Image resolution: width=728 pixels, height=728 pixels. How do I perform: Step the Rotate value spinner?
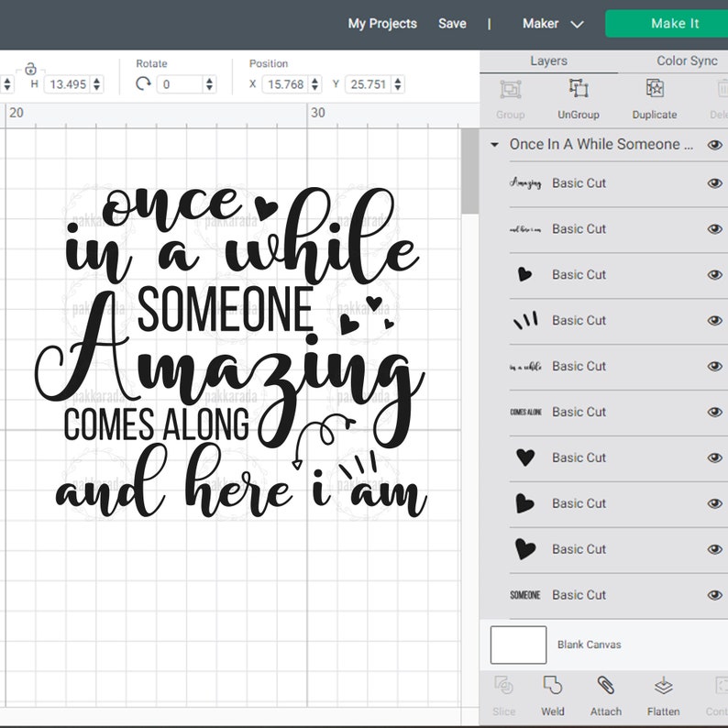coord(209,84)
